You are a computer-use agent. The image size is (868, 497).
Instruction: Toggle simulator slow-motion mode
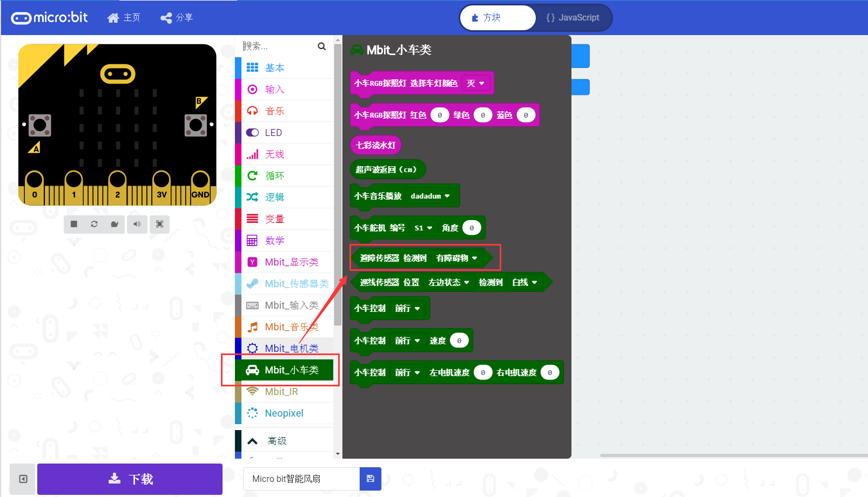point(115,224)
